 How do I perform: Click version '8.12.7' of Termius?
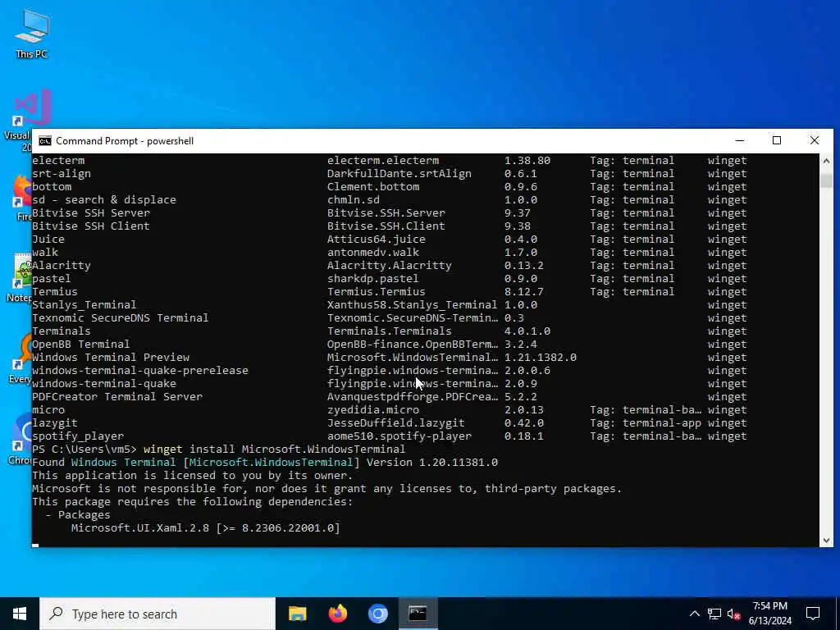[524, 291]
